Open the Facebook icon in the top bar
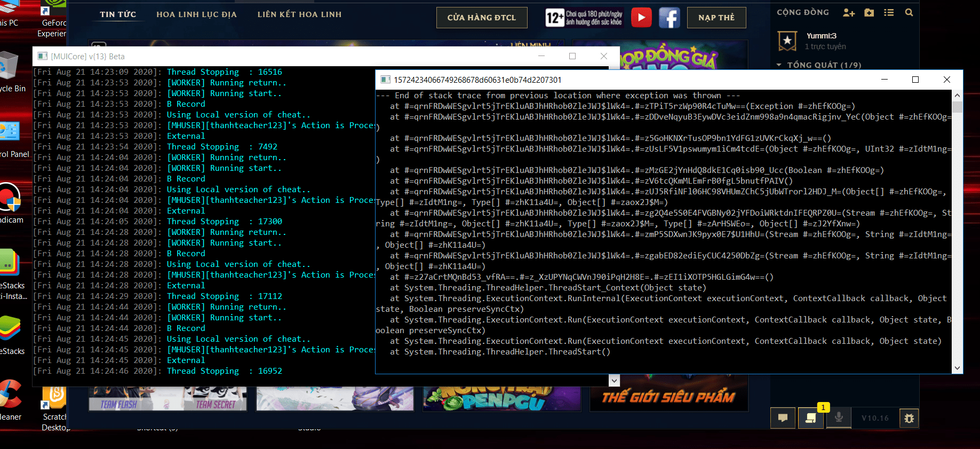Screen dimensions: 980x449 (670, 18)
